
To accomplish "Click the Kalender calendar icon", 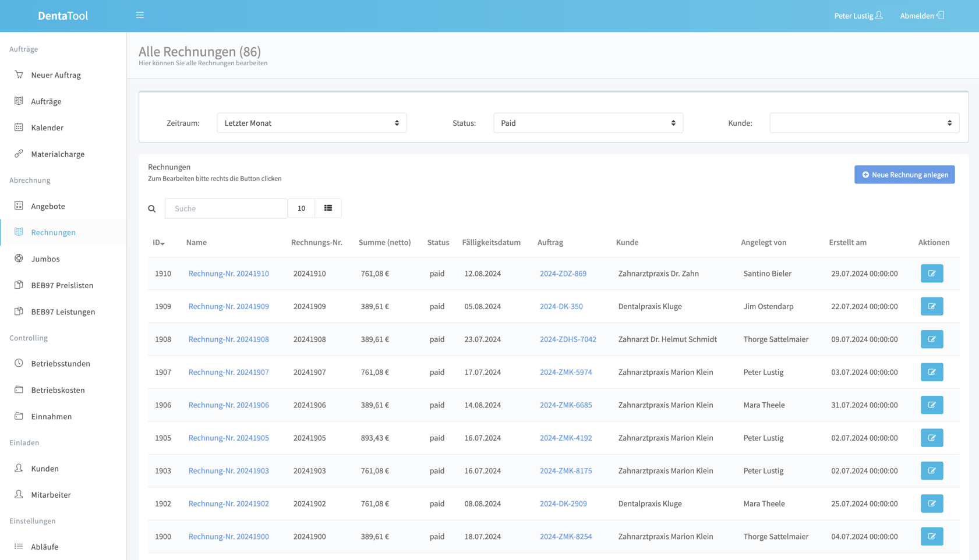I will (x=19, y=127).
